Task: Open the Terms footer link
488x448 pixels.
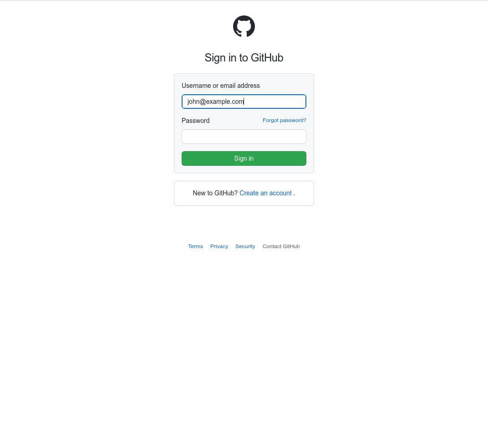Action: tap(195, 246)
